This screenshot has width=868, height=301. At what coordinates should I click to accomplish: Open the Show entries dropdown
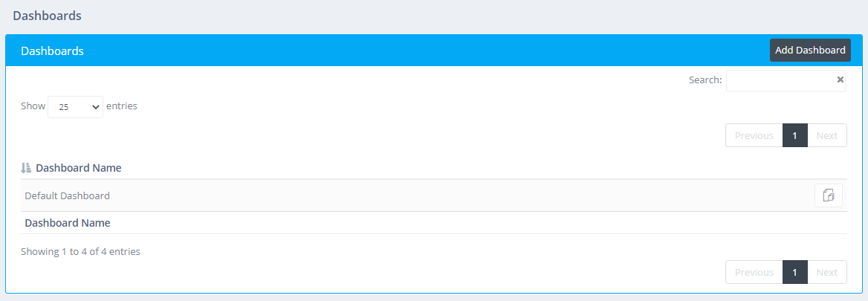[75, 106]
